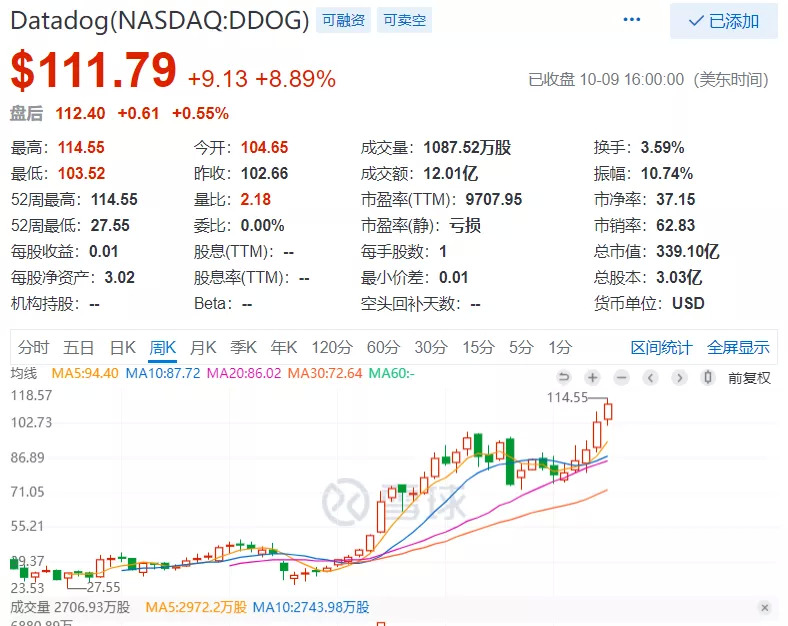
Task: Click the 可卖空 tag
Action: coord(405,20)
